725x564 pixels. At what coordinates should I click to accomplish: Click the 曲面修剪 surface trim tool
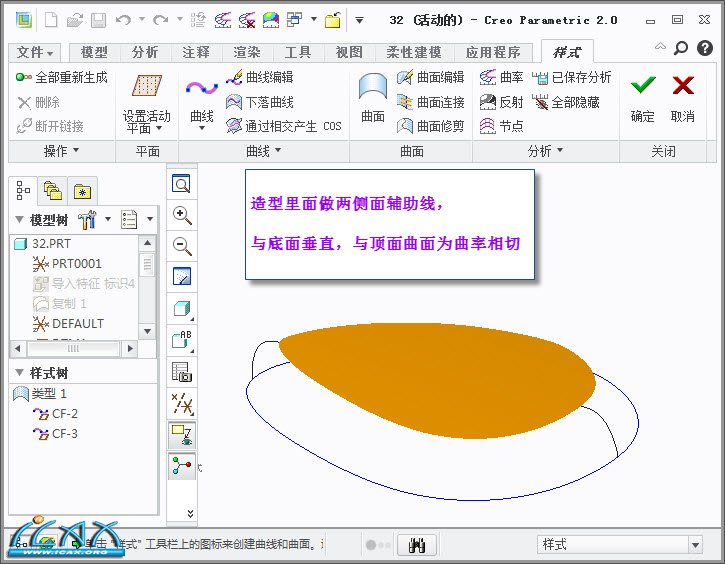pos(431,126)
